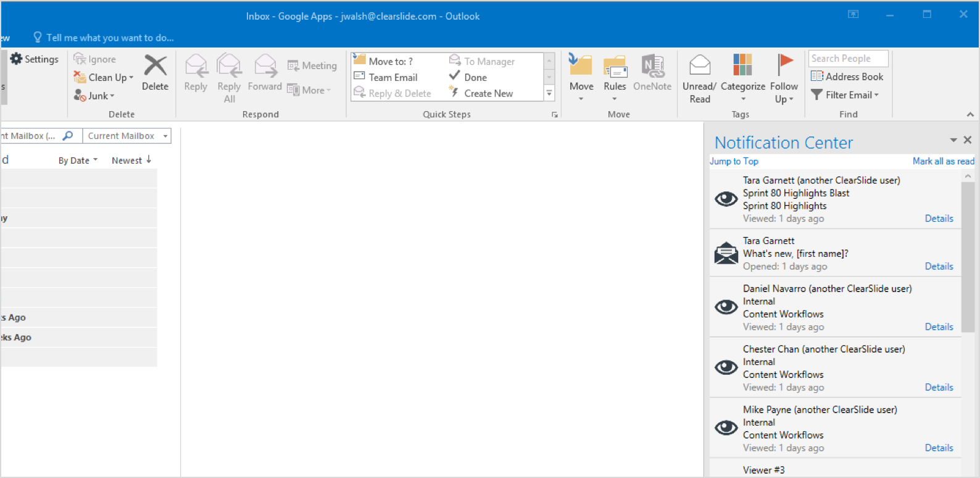Click the Tell me what you want field

pos(110,38)
